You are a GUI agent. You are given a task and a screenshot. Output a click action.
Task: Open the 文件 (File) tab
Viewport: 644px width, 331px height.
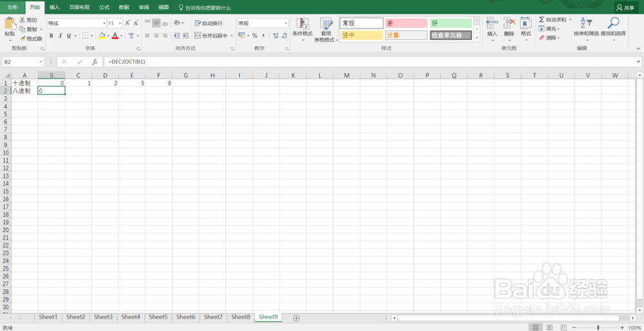click(12, 7)
